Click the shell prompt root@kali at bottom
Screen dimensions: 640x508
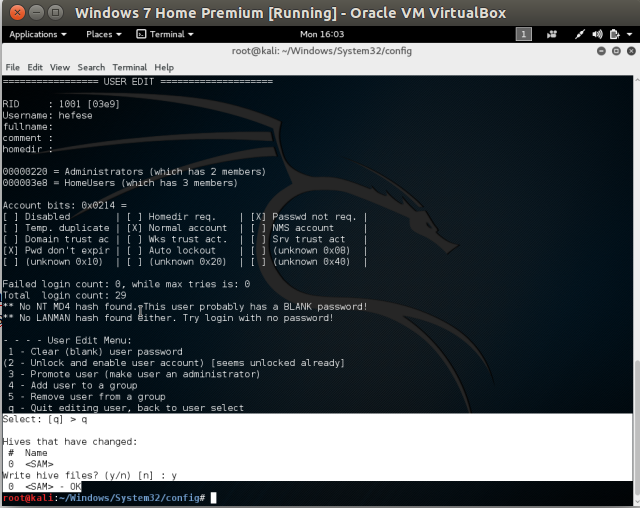click(104, 498)
